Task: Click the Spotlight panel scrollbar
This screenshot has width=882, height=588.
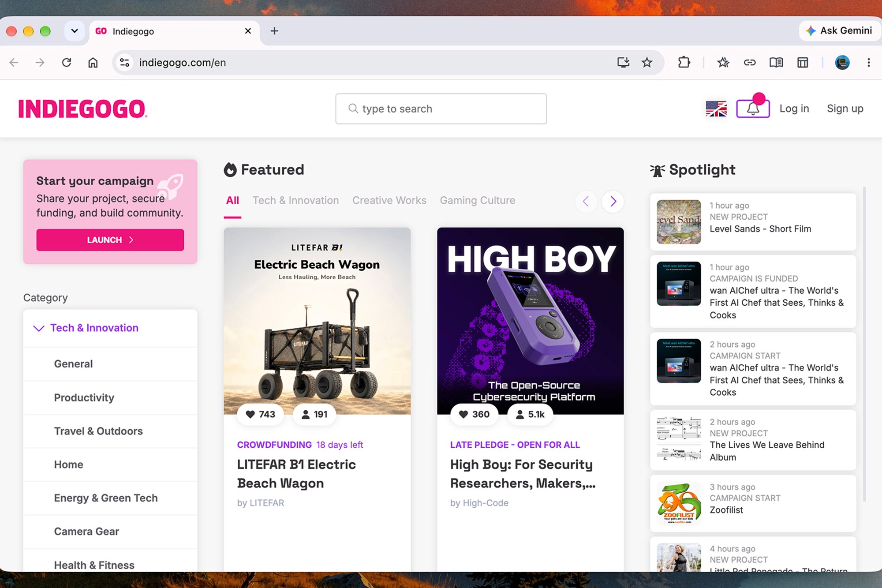Action: point(864,344)
